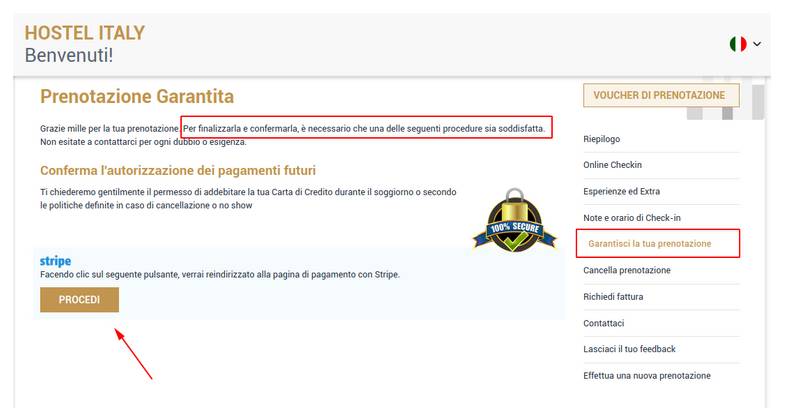Viewport: 790px width, 419px height.
Task: Open Esperienze ed Extra section
Action: (x=622, y=191)
